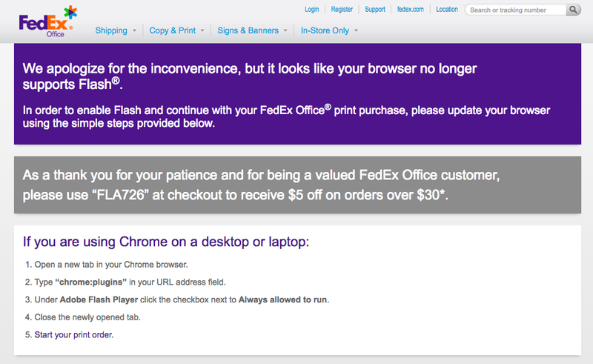This screenshot has height=364, width=593.
Task: Open the Register link
Action: (342, 10)
